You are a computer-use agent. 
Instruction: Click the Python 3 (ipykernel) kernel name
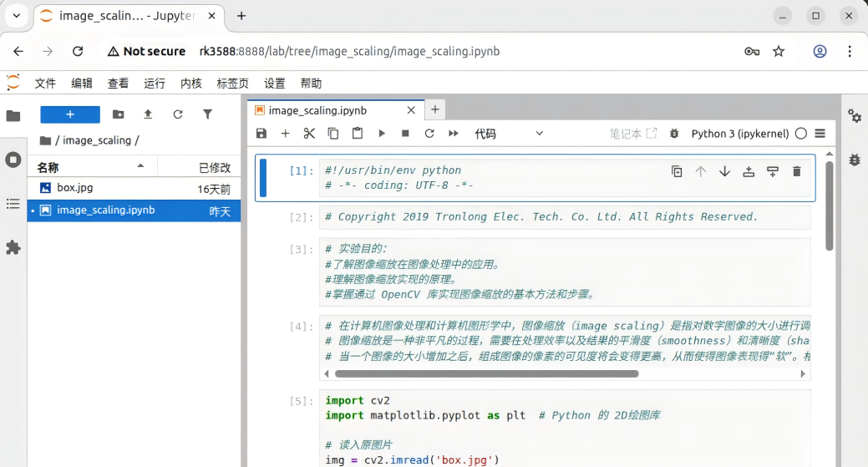[739, 134]
